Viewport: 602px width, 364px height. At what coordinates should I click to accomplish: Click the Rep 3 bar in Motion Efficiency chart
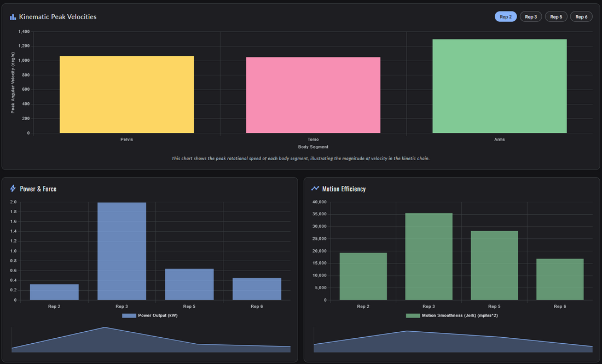pyautogui.click(x=429, y=257)
